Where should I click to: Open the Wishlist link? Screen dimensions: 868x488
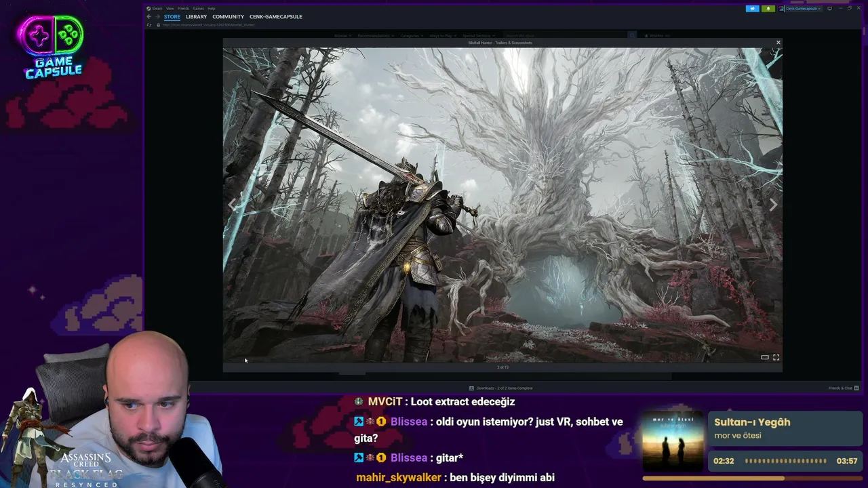tap(658, 35)
